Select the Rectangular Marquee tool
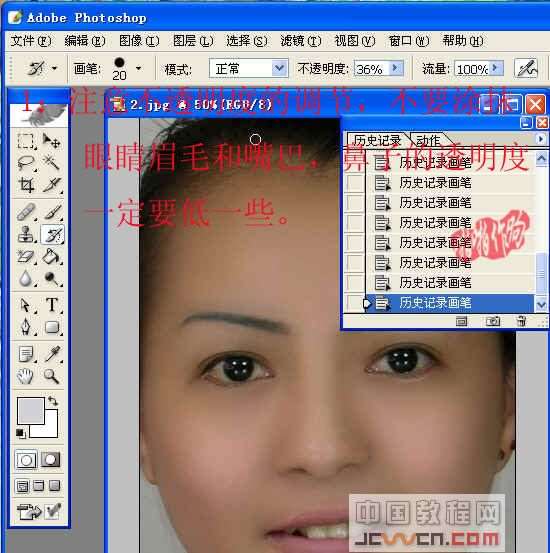Viewport: 550px width, 553px height. [26, 141]
